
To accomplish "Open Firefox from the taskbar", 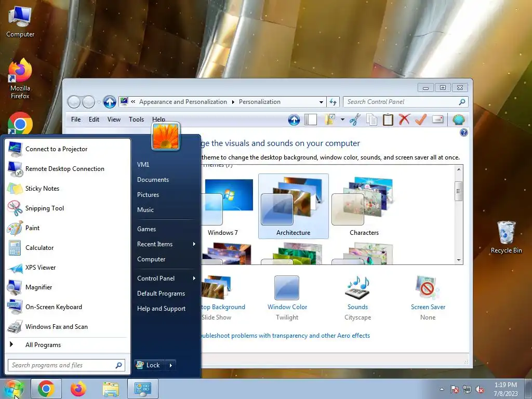I will [x=78, y=389].
